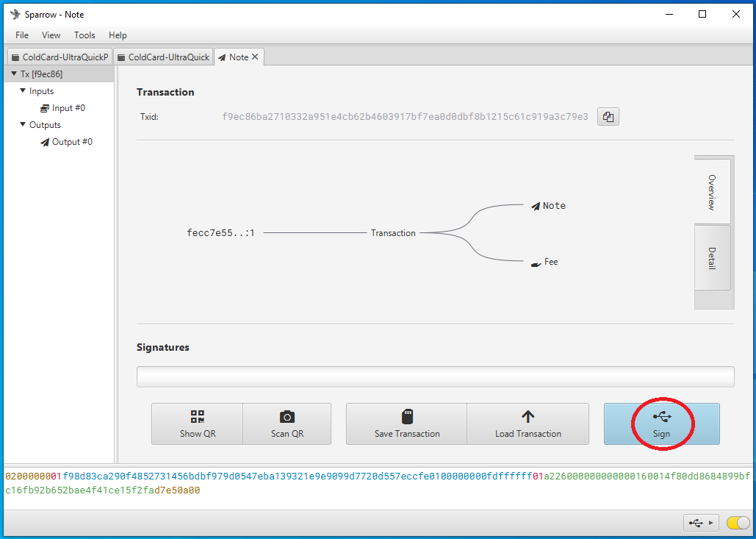
Task: Click the fecc7e55..:1 input label
Action: (221, 232)
